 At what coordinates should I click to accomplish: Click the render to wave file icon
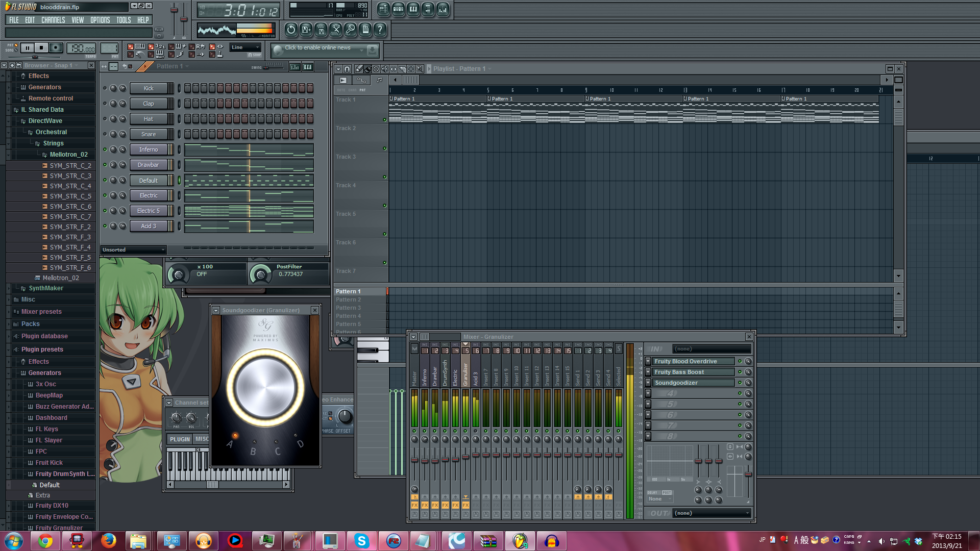click(321, 30)
